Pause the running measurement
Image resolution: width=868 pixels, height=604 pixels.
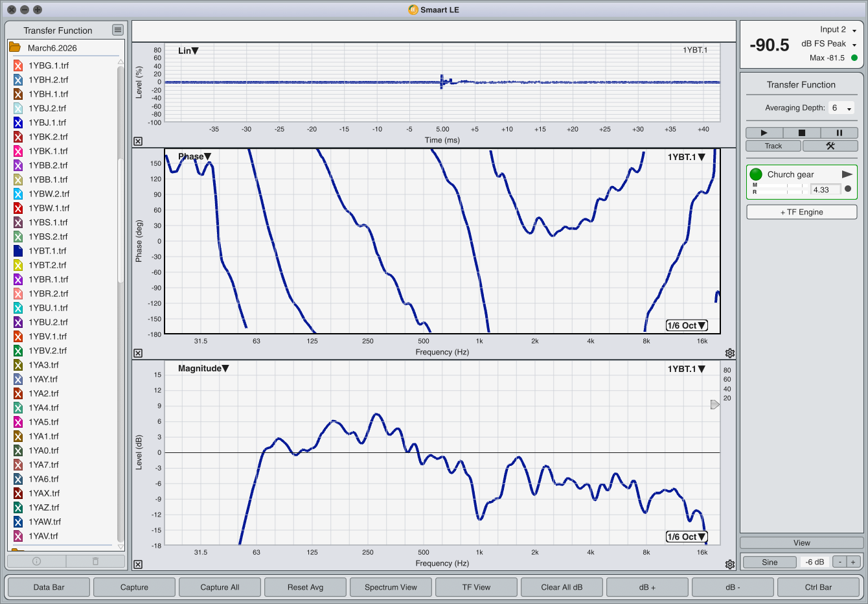[839, 133]
